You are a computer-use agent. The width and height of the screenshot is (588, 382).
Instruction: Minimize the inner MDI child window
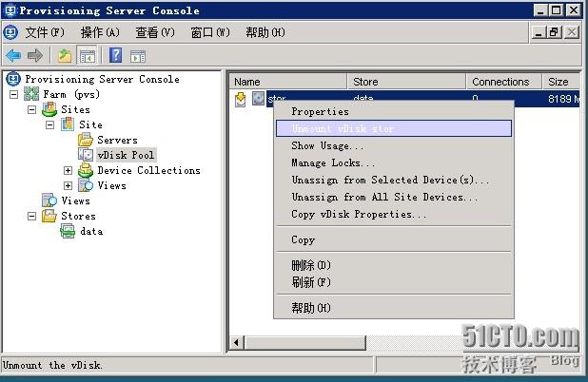[539, 32]
